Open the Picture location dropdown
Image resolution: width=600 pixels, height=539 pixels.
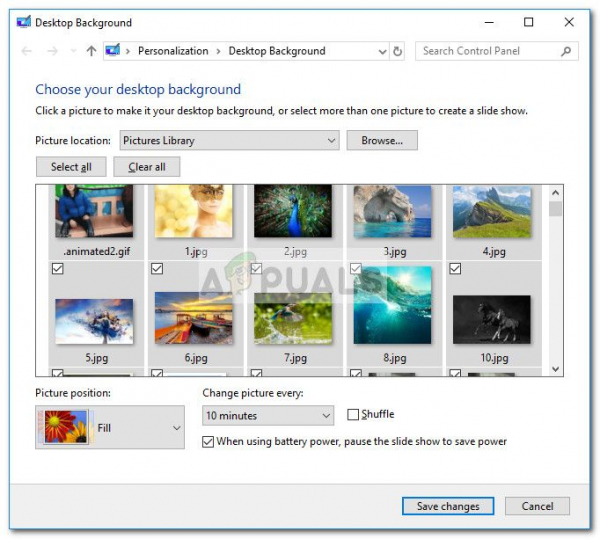[229, 140]
